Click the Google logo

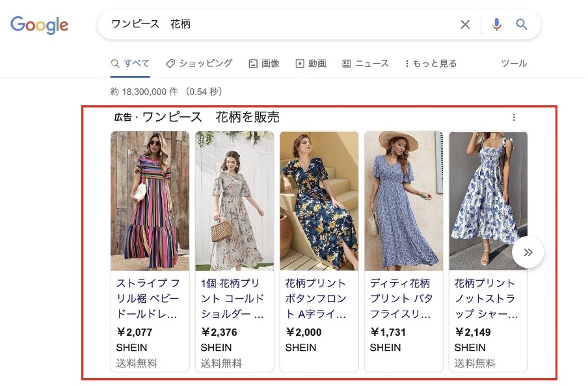click(x=40, y=25)
